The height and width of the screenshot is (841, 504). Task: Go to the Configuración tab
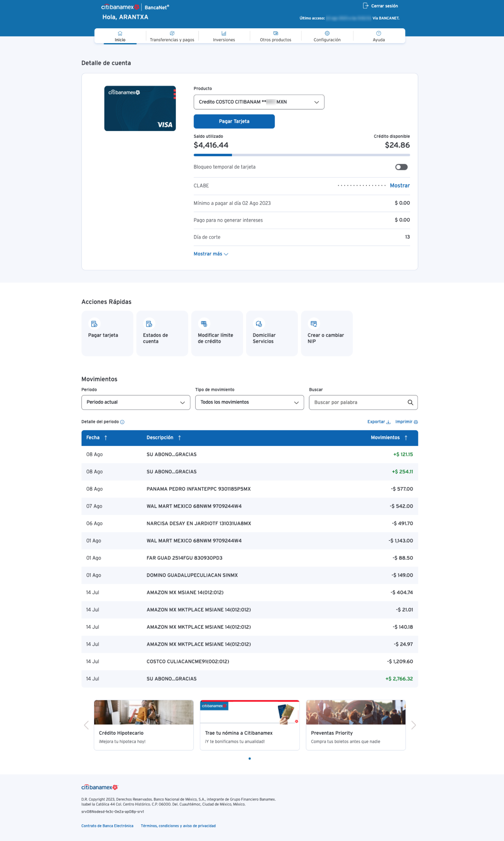point(327,36)
